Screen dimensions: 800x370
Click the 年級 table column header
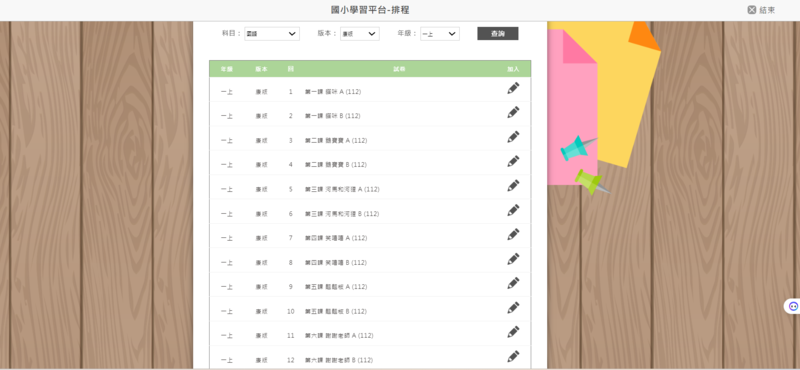pyautogui.click(x=227, y=69)
